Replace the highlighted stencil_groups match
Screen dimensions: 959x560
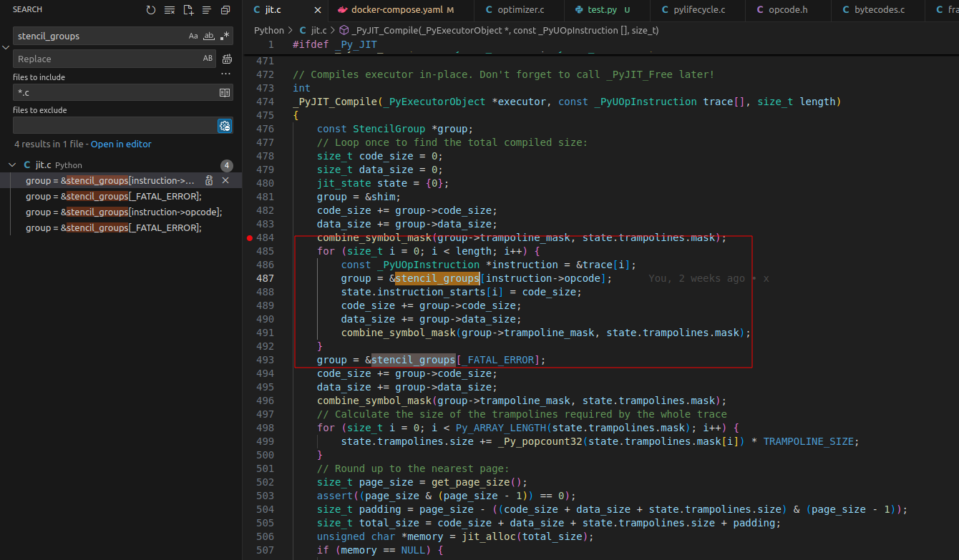coord(210,181)
